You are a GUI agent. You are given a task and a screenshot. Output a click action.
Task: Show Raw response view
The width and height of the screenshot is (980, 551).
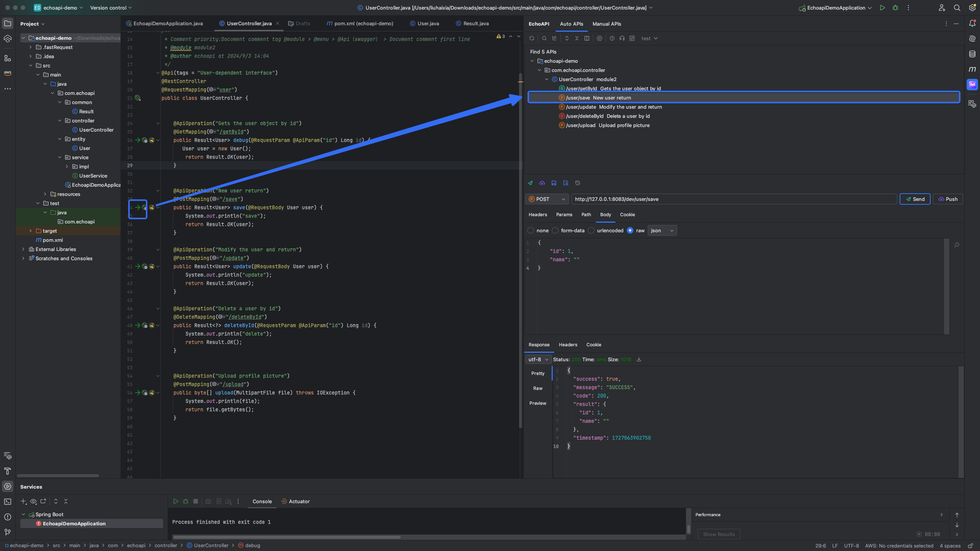point(538,388)
